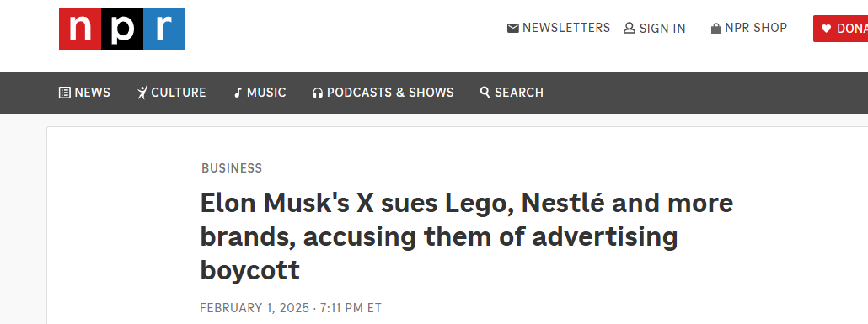Visit the NPR Shop link

pos(756,28)
